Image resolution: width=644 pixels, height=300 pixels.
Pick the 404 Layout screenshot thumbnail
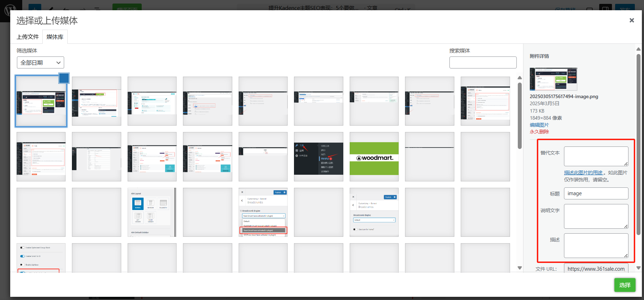(x=152, y=212)
